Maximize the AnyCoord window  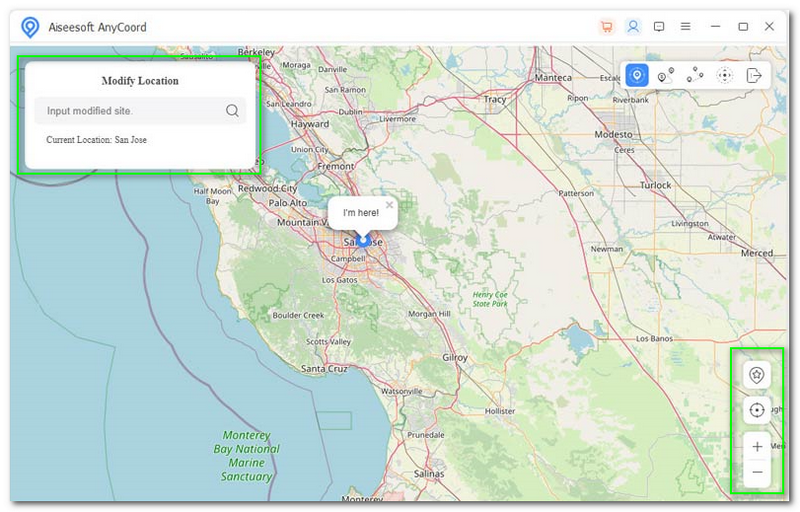coord(743,27)
